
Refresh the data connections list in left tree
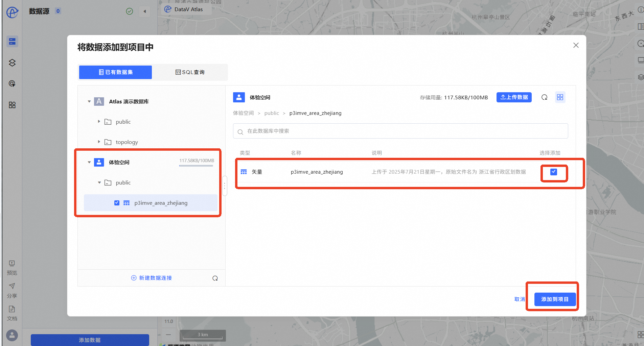tap(215, 278)
